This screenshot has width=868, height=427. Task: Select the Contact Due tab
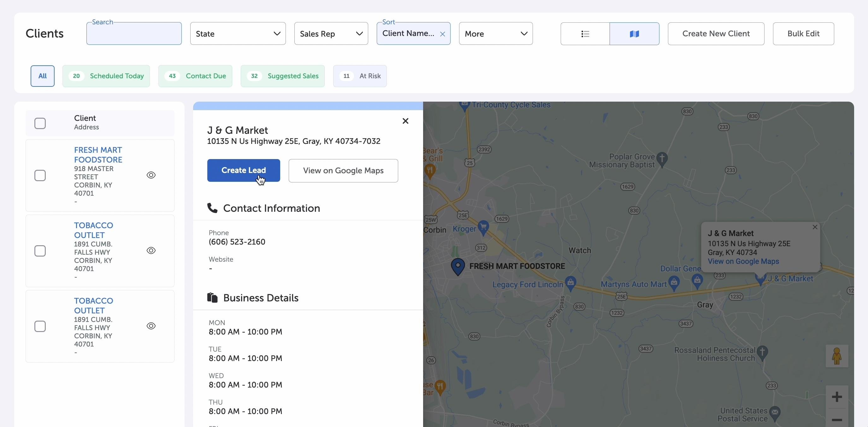[195, 76]
